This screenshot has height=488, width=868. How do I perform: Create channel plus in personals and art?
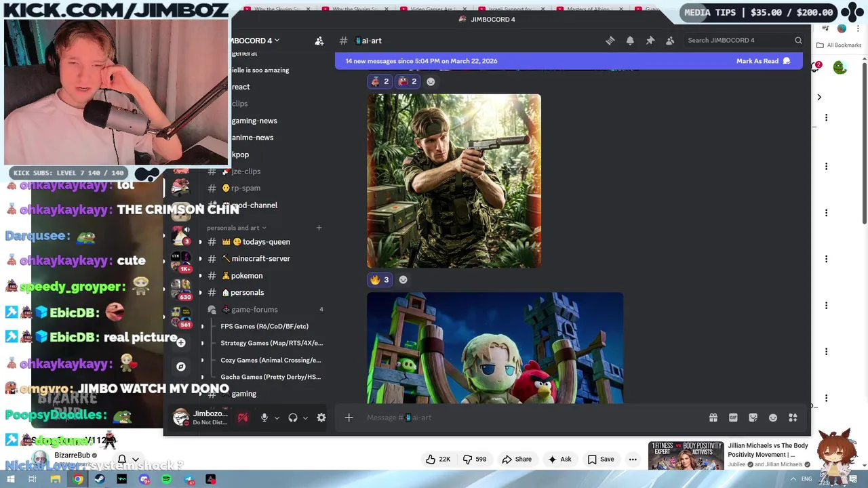[319, 228]
